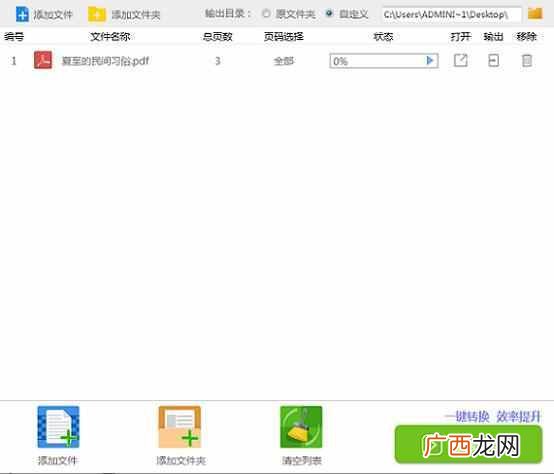Browse output folder with orange folder icon
The height and width of the screenshot is (474, 554).
pos(535,14)
